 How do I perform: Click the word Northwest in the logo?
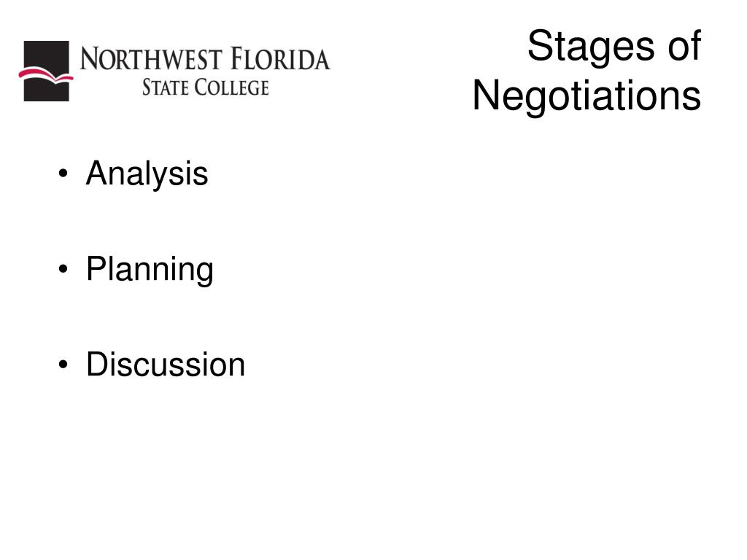tap(151, 60)
